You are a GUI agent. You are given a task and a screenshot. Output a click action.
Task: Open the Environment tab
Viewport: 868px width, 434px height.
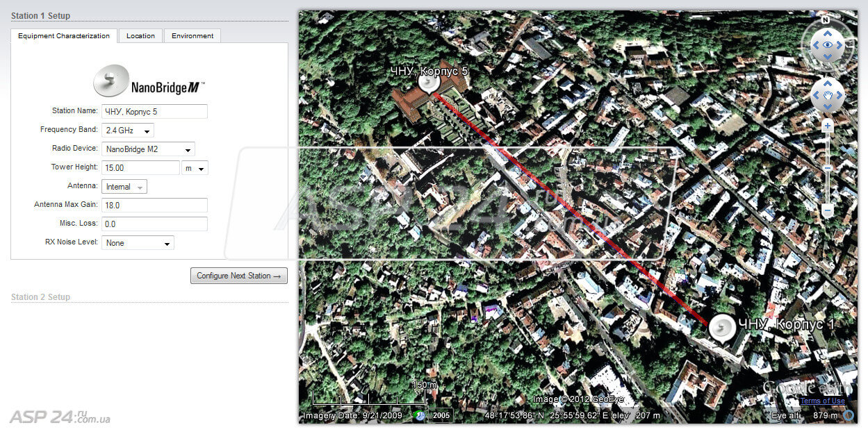(x=193, y=36)
